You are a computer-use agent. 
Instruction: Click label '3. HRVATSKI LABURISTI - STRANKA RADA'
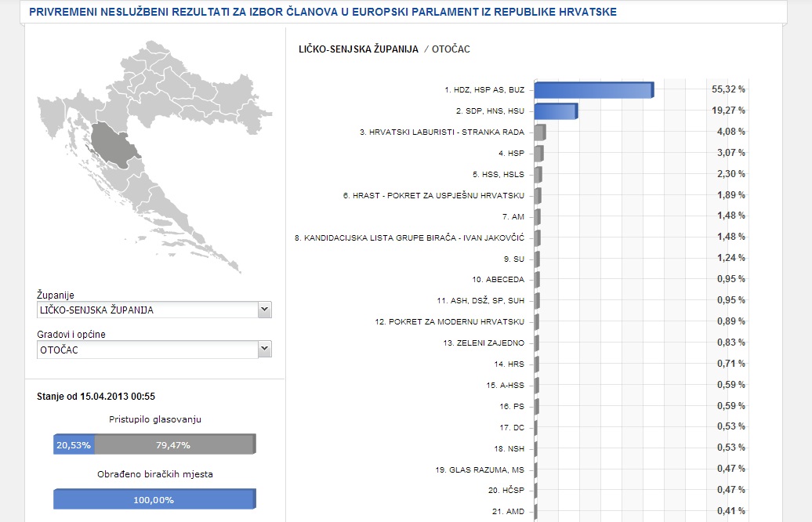coord(442,132)
